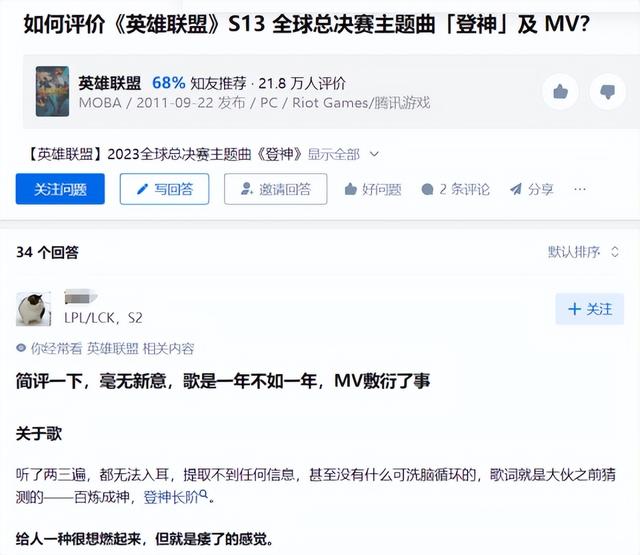Click the 分享 paper plane share icon
This screenshot has width=640, height=555.
[516, 189]
